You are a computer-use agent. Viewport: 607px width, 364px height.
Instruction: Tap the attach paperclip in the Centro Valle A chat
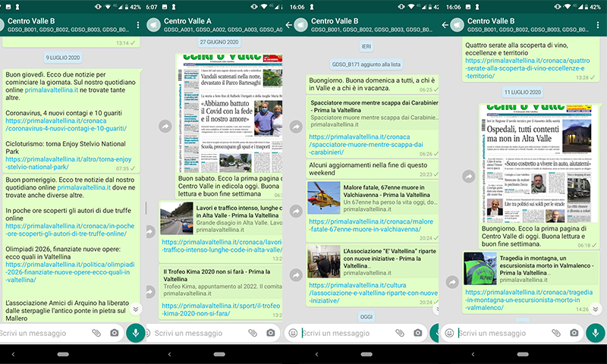pos(253,333)
